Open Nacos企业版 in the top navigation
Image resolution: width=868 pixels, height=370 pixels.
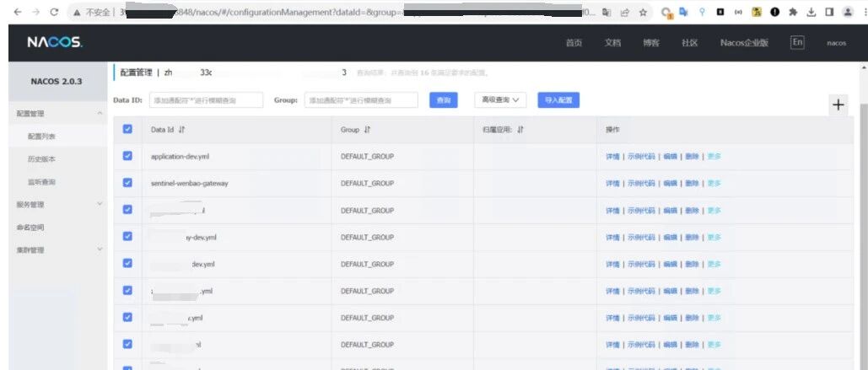click(744, 43)
